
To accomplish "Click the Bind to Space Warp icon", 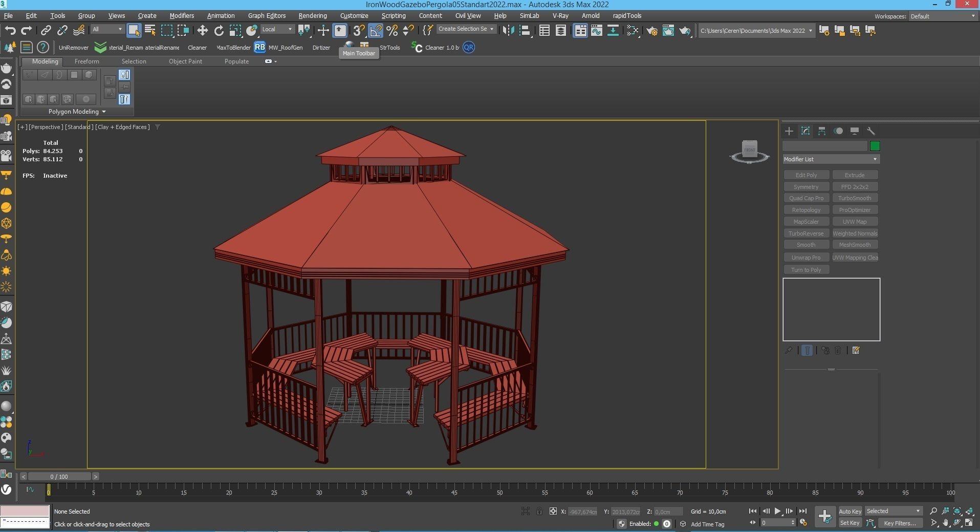I will (79, 31).
